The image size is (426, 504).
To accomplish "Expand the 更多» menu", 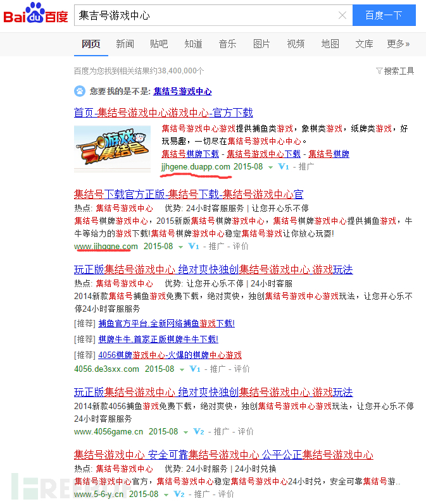I will [x=398, y=44].
